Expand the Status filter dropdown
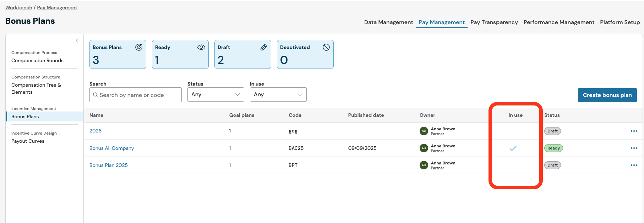 215,94
